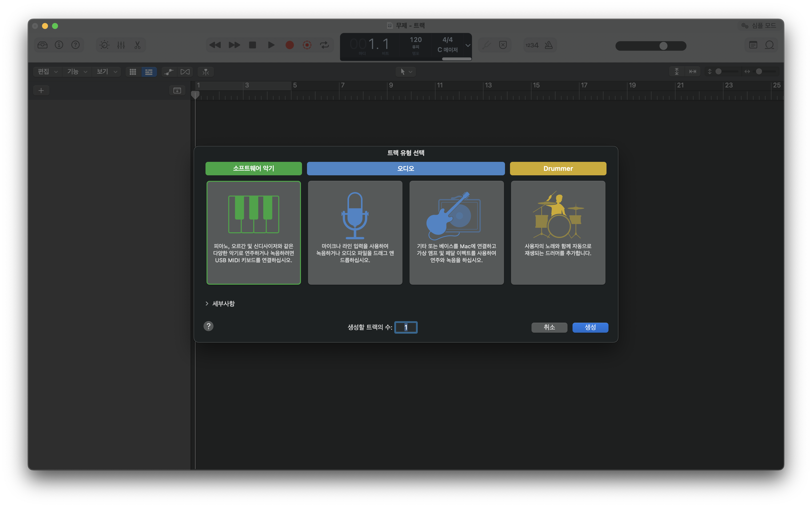Select the 소프트웨어 악기 tab header
The image size is (812, 507).
click(x=253, y=168)
